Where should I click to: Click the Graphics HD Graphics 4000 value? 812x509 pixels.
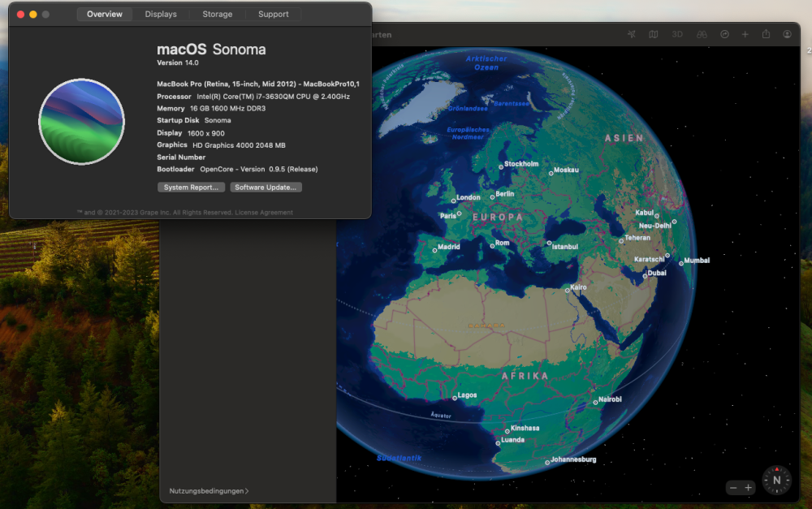pyautogui.click(x=239, y=145)
